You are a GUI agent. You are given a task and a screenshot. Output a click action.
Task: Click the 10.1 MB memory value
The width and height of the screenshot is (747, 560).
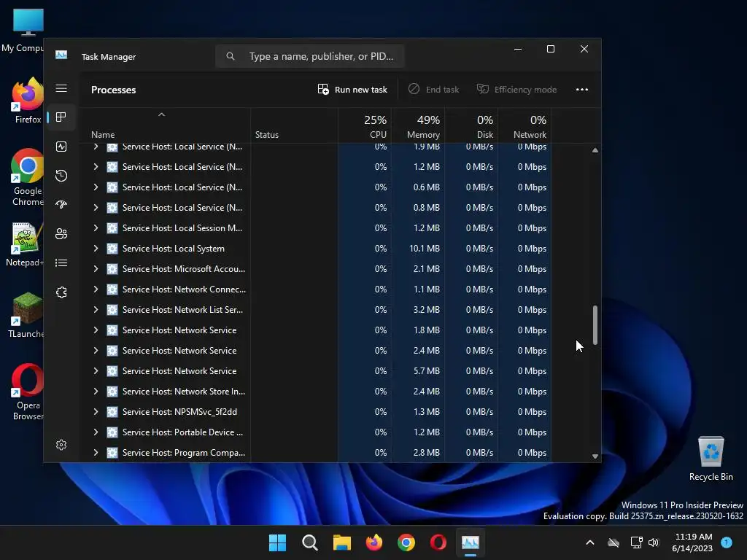tap(424, 249)
